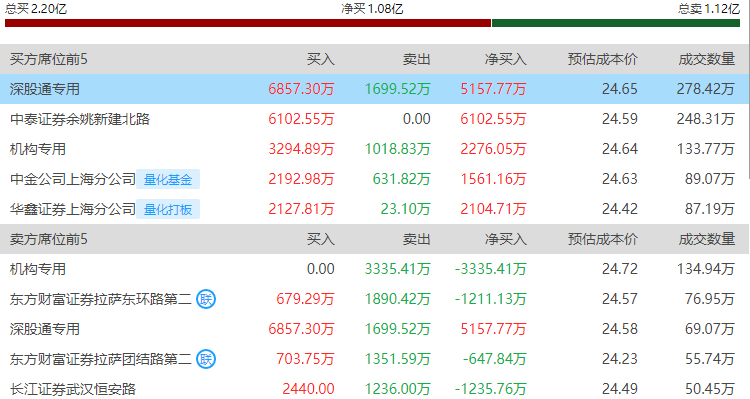Click the 联 icon beside 拉萨团结路第二
750x399 pixels.
pyautogui.click(x=206, y=359)
